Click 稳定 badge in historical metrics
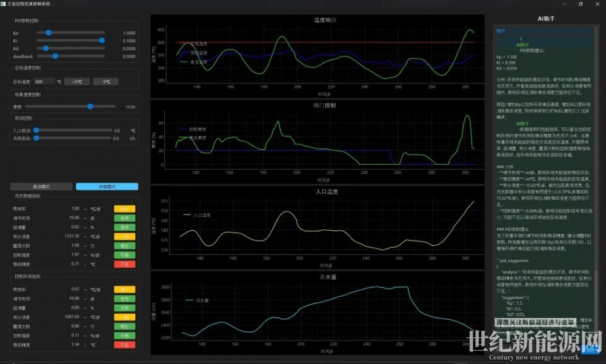Screen dimensions: 606x364 (124, 246)
